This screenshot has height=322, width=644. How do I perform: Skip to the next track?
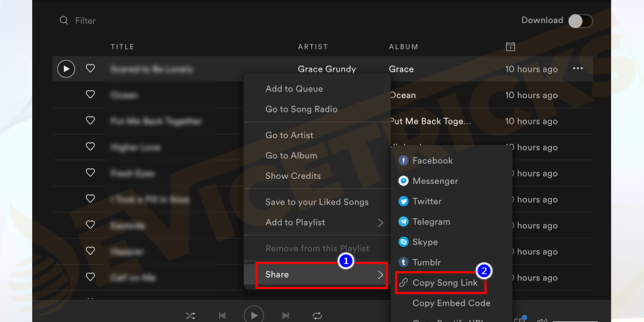[x=286, y=316]
